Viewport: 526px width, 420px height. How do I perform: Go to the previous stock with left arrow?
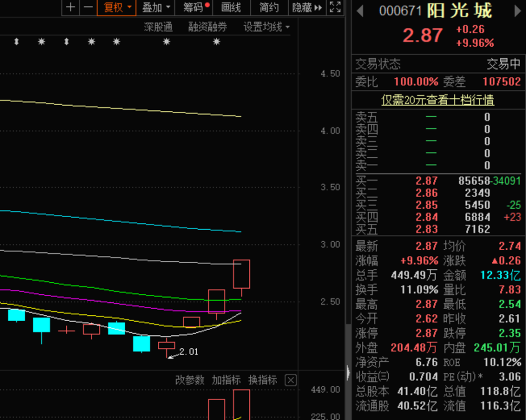pyautogui.click(x=360, y=11)
